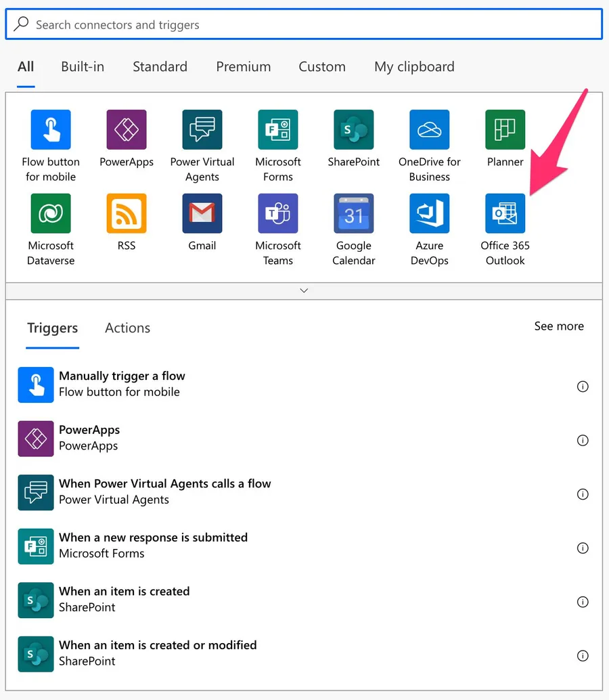
Task: Open the Built-in connectors tab
Action: point(83,67)
